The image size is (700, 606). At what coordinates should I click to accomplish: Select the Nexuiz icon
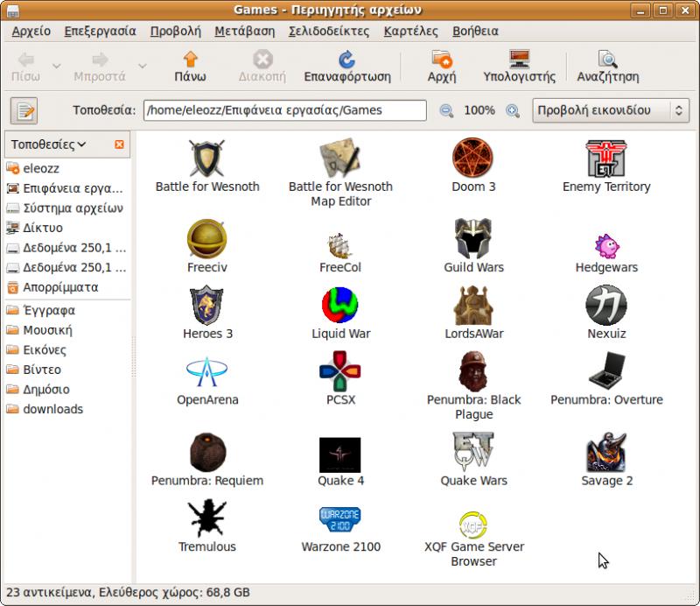(606, 305)
